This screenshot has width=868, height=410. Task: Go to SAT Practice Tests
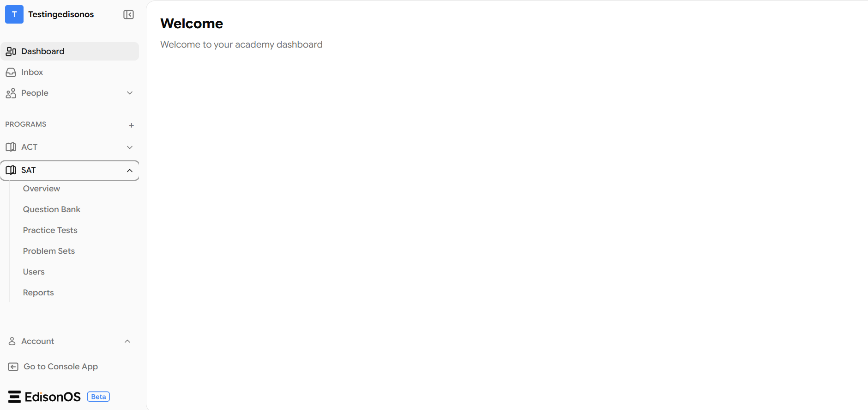tap(50, 230)
